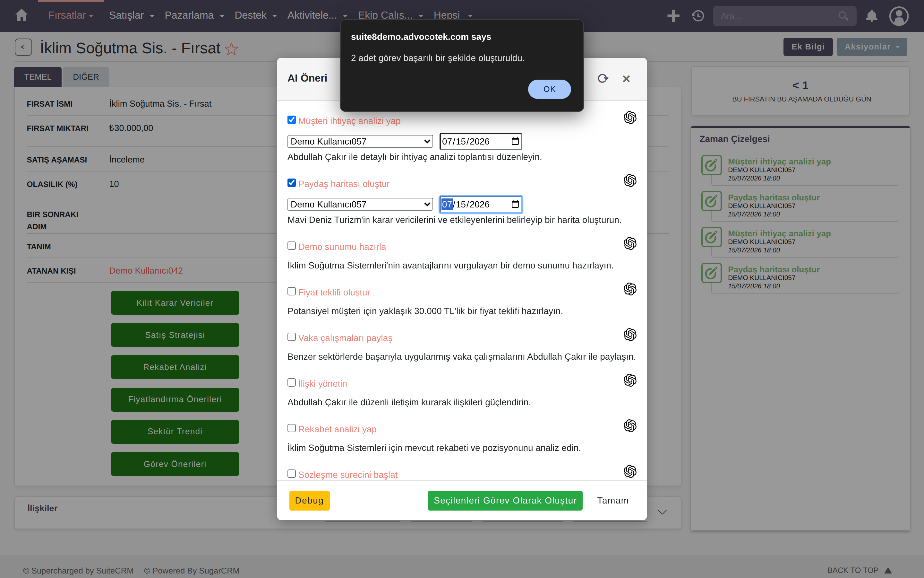The height and width of the screenshot is (578, 924).
Task: Switch to the TEMEL tab
Action: (x=38, y=77)
